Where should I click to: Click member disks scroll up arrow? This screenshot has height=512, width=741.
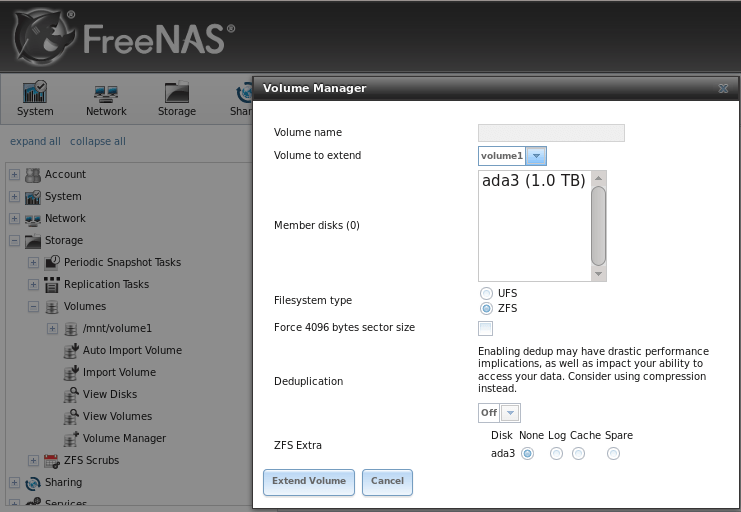pyautogui.click(x=598, y=178)
